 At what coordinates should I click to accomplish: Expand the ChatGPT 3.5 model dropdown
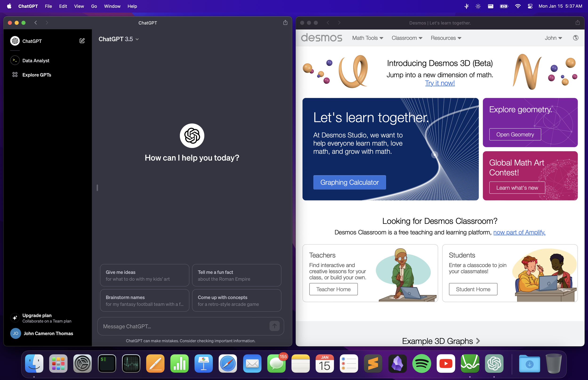(119, 39)
